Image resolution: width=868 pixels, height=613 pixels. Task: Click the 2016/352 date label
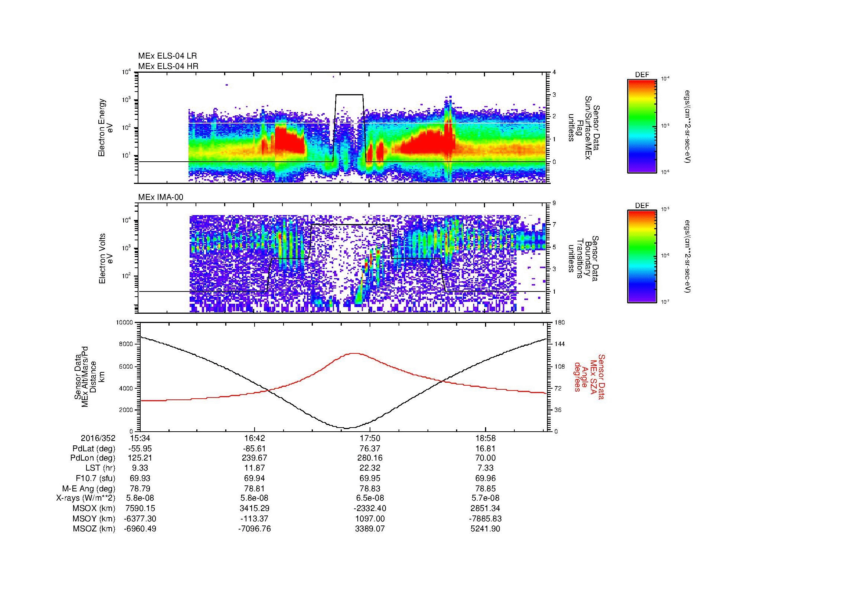click(98, 438)
